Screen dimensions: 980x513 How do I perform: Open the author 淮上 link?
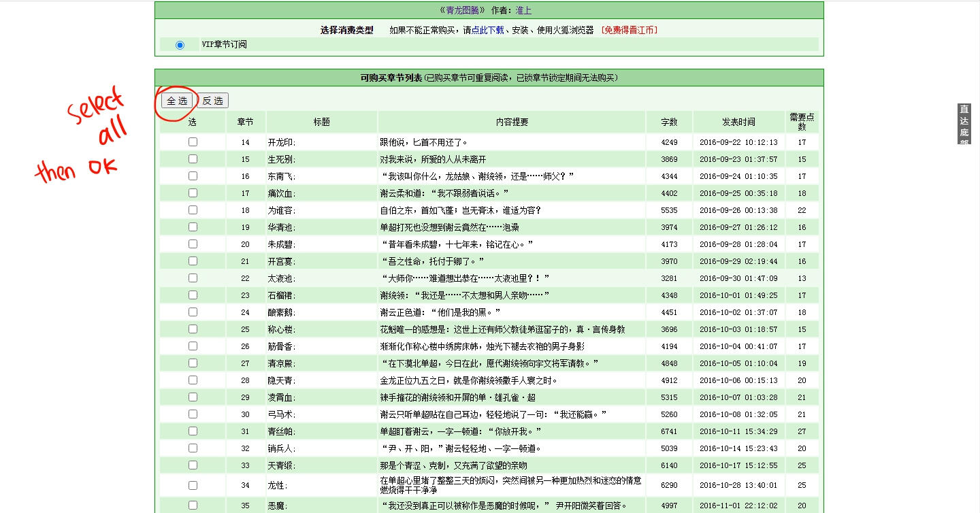523,10
